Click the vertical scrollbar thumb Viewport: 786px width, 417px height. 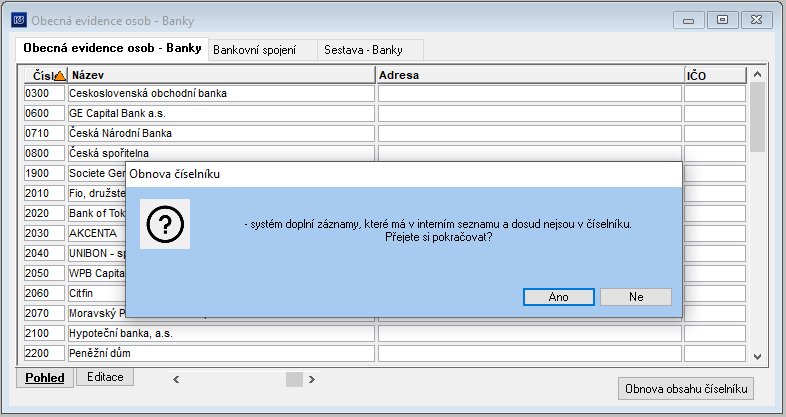[x=757, y=117]
